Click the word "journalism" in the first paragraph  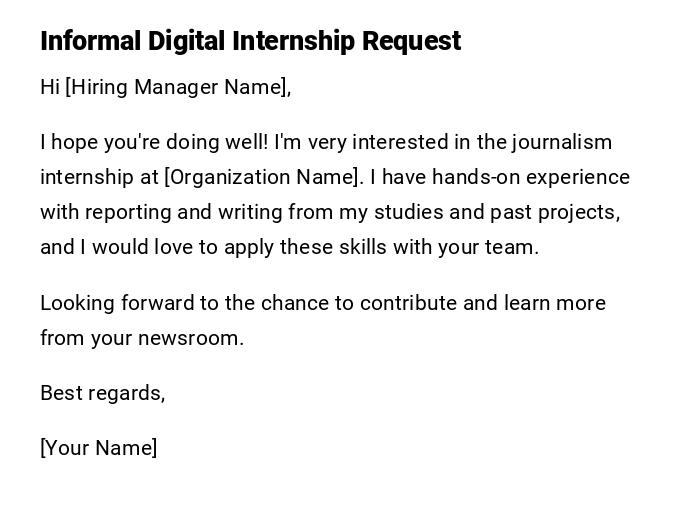tap(561, 142)
